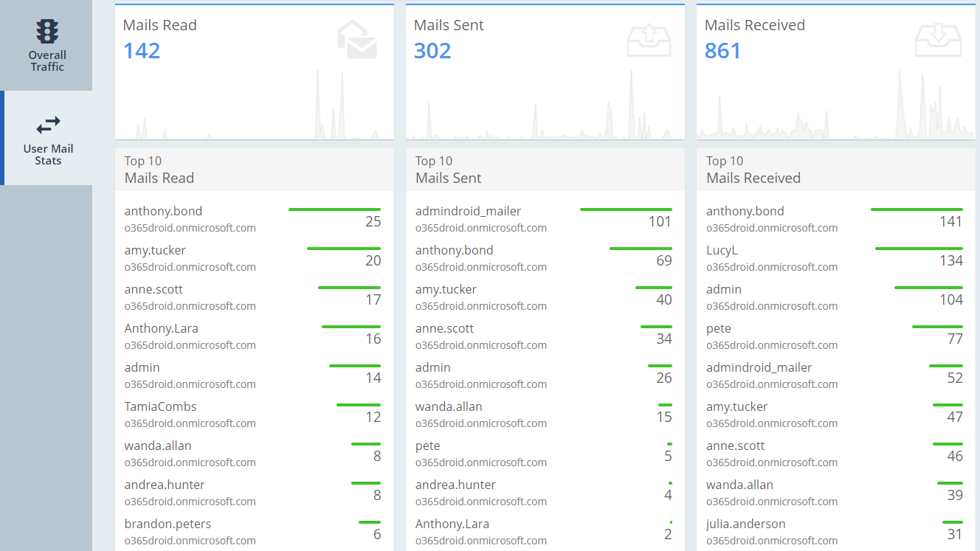
Task: Click the User Mail Stats arrows icon
Action: point(48,125)
